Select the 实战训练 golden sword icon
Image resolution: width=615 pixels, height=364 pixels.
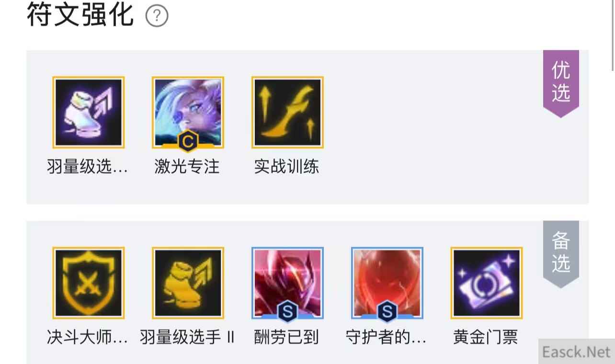click(287, 113)
